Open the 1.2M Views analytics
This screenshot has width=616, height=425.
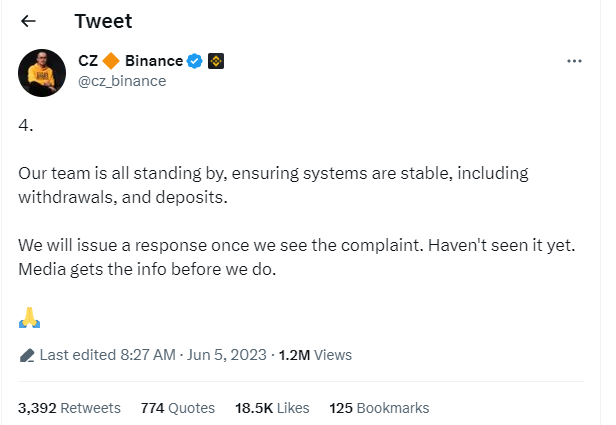click(x=315, y=355)
